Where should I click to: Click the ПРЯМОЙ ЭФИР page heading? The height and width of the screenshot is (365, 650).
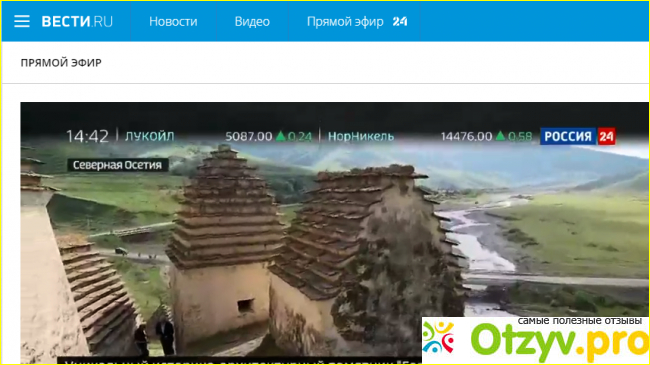(61, 63)
